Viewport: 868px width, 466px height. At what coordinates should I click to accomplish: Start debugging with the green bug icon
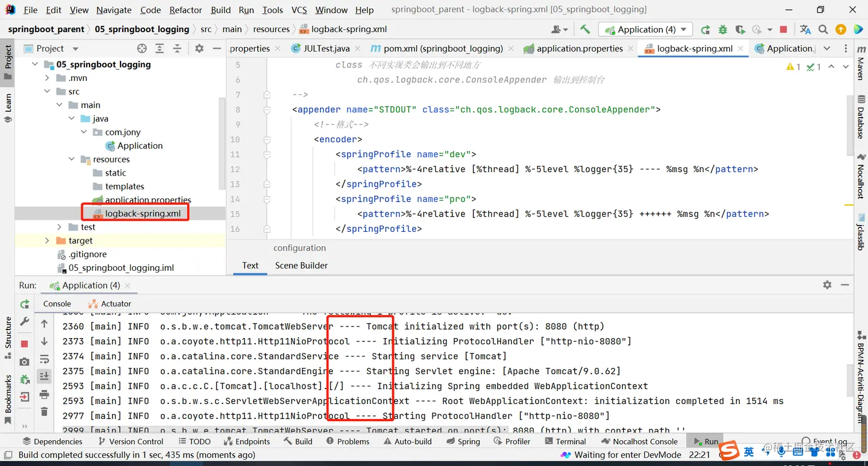point(723,29)
